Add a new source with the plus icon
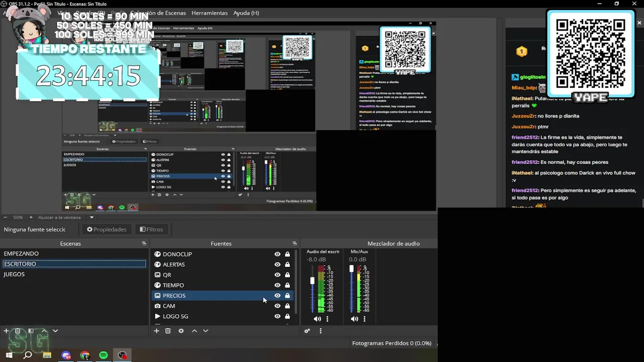Viewport: 644px width, 362px height. coord(156,331)
